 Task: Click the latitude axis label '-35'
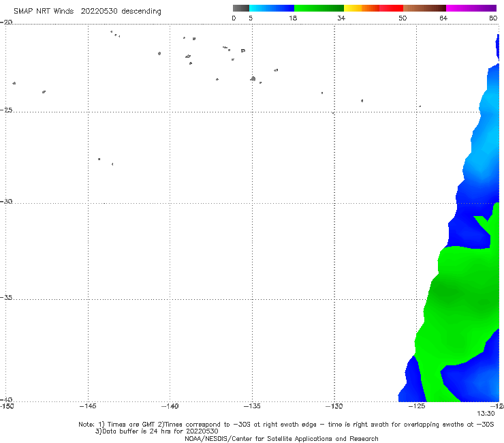(x=6, y=297)
